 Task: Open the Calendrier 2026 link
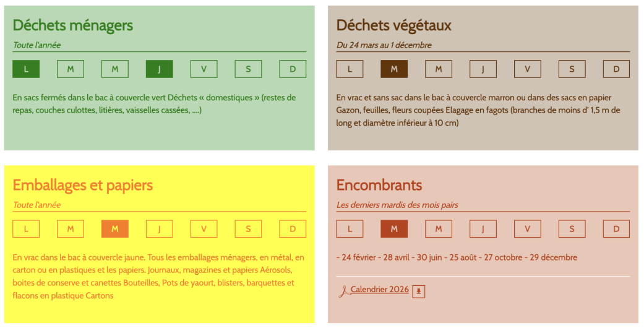click(379, 290)
